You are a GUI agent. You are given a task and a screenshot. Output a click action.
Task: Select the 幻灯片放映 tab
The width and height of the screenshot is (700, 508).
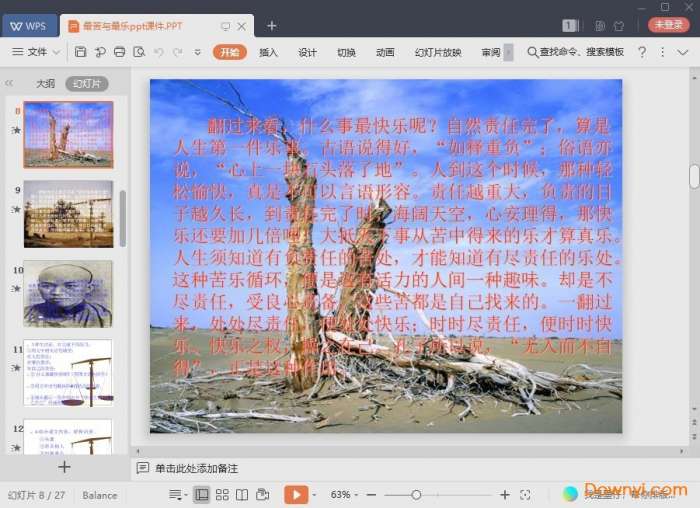coord(438,52)
